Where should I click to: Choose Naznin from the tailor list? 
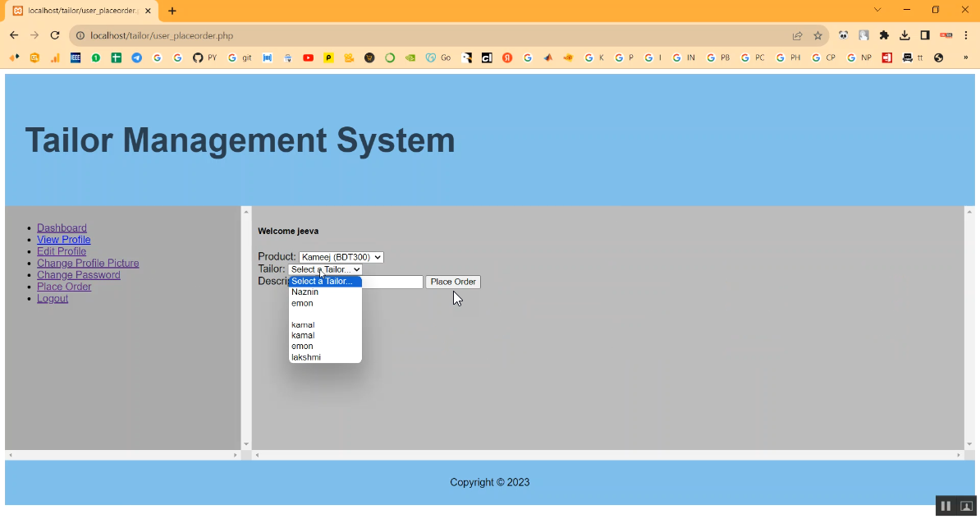(x=305, y=292)
